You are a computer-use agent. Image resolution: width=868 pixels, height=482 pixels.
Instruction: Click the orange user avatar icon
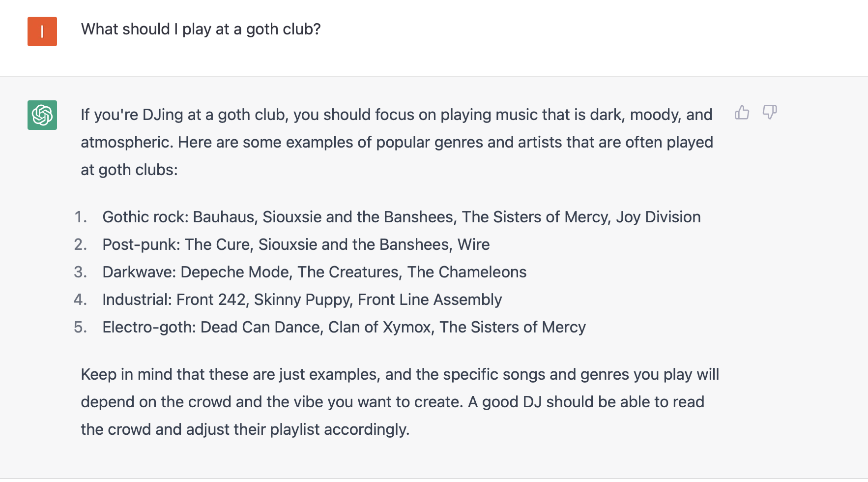click(42, 31)
